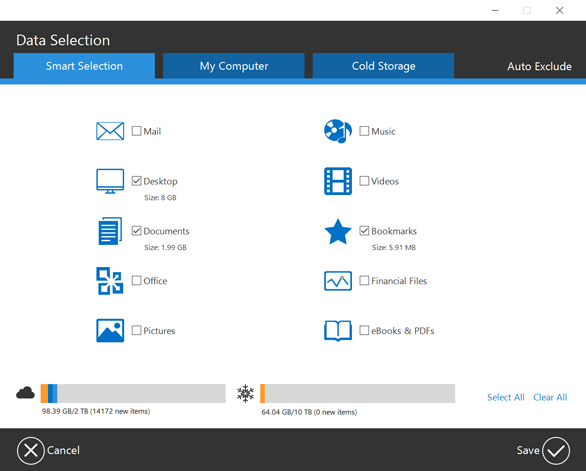
Task: Click the Pictures landscape icon
Action: (110, 330)
